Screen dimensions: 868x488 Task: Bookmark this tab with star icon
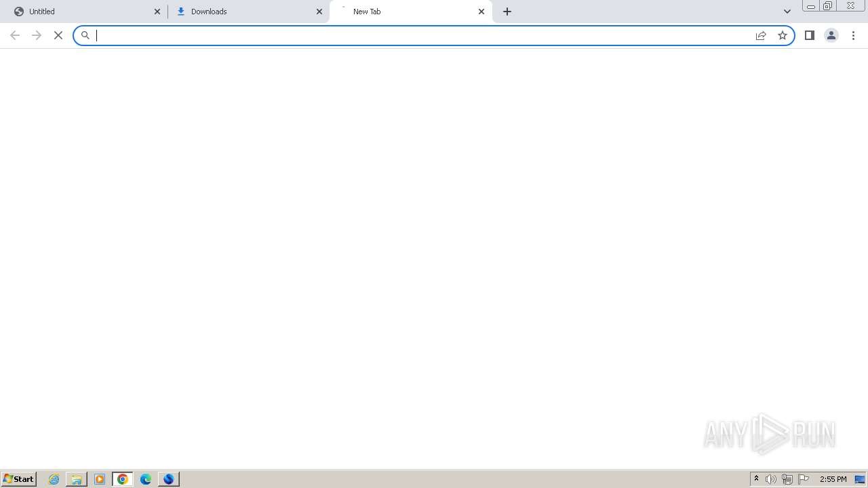tap(783, 35)
